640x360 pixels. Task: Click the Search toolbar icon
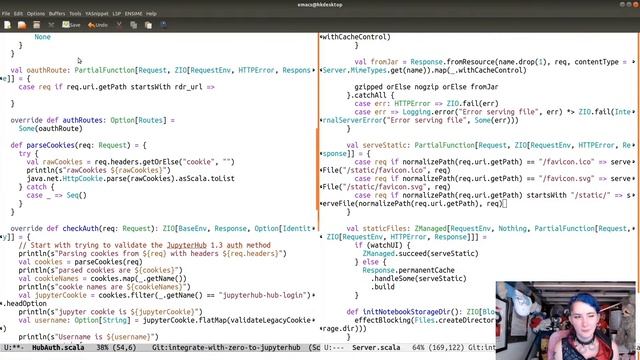163,24
